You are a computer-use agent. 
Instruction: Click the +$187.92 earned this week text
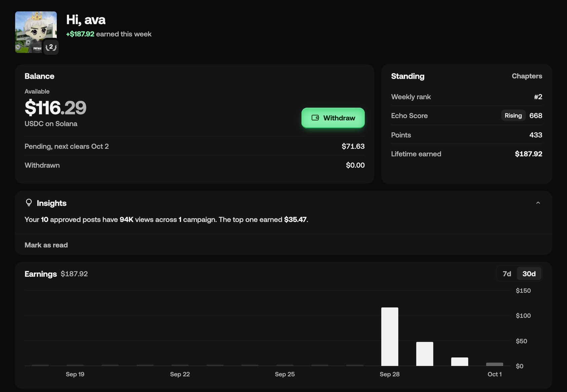pos(109,34)
